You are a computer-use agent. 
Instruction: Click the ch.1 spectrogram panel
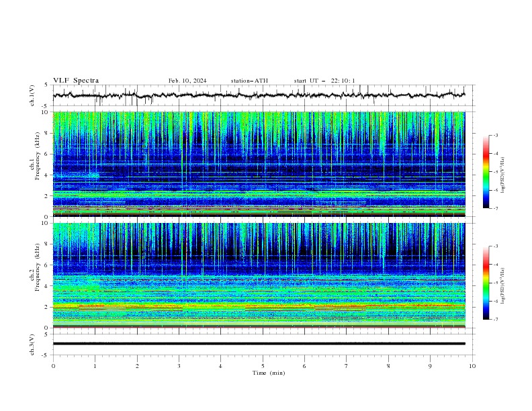pos(259,164)
